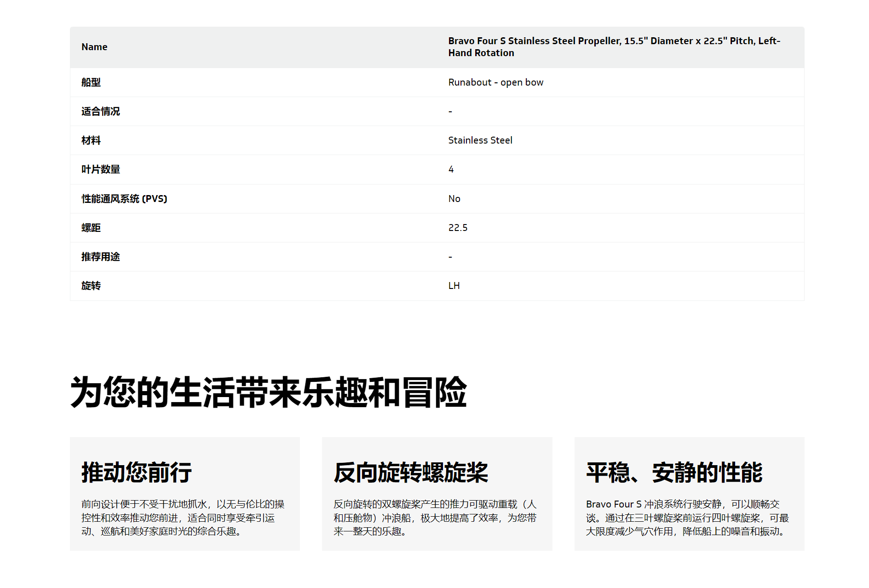Click the Name header label in the table
Image resolution: width=869 pixels, height=588 pixels.
click(94, 47)
